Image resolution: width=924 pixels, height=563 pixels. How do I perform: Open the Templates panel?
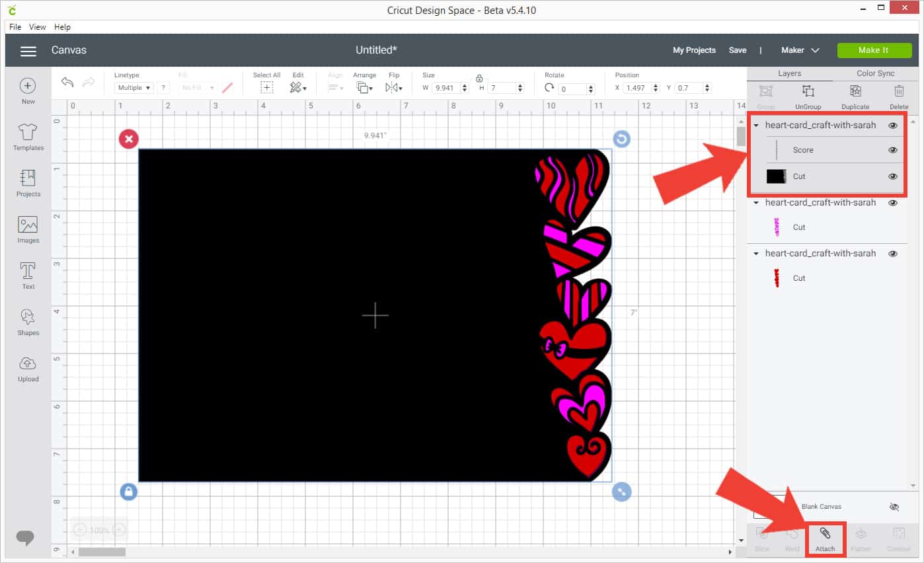(x=28, y=137)
